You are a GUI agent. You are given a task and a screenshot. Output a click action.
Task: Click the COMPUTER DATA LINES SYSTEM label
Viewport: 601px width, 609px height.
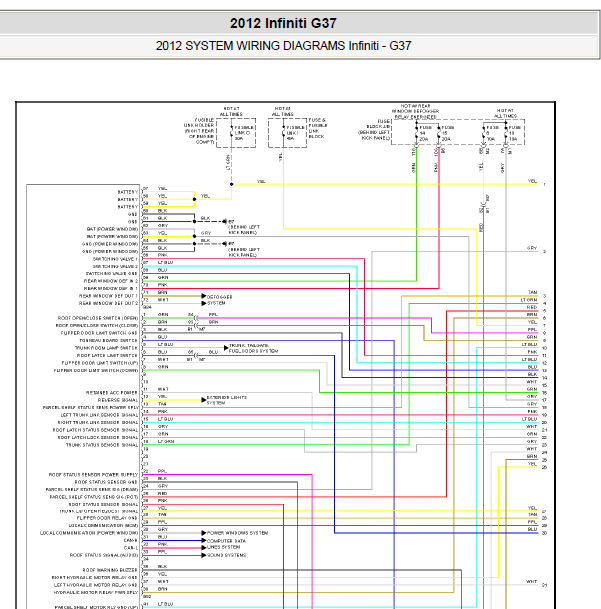pos(226,544)
